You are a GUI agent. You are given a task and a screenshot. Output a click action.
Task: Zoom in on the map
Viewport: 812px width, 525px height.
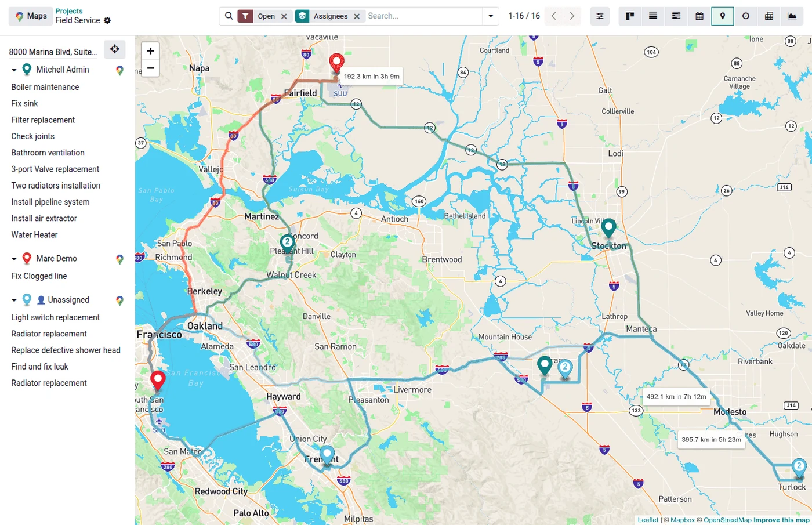[x=150, y=51]
